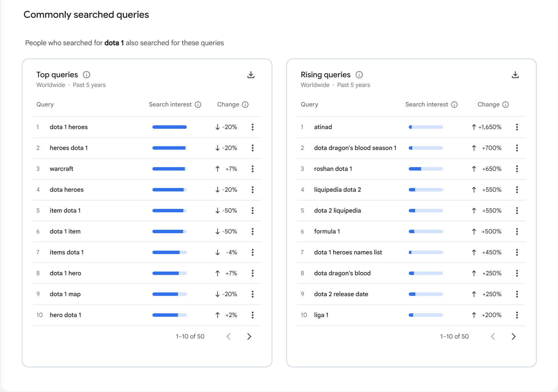Open more options for liga 1 row

coord(517,315)
